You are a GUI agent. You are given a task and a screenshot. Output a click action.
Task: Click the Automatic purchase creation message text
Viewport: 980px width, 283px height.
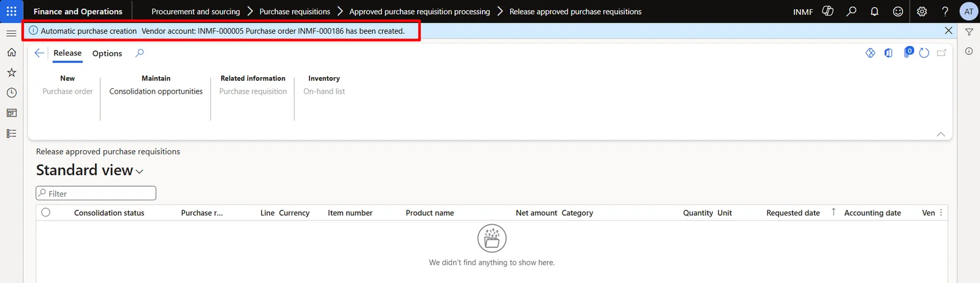click(89, 31)
